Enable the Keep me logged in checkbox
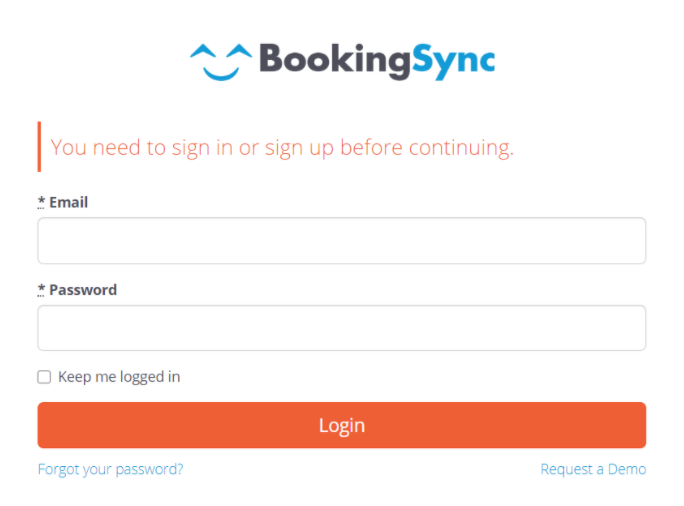This screenshot has height=506, width=684. tap(44, 377)
